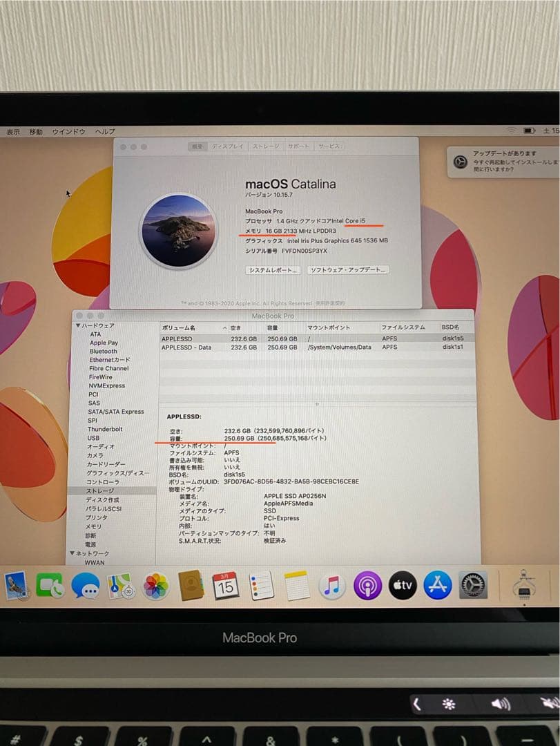The height and width of the screenshot is (746, 560).
Task: Click the macOS Catalina island image
Action: click(x=178, y=231)
